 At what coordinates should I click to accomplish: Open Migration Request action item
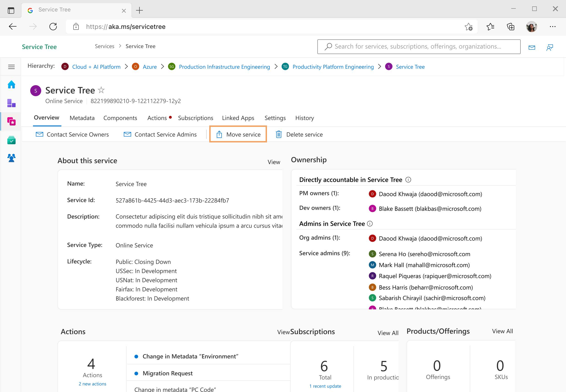tap(167, 373)
